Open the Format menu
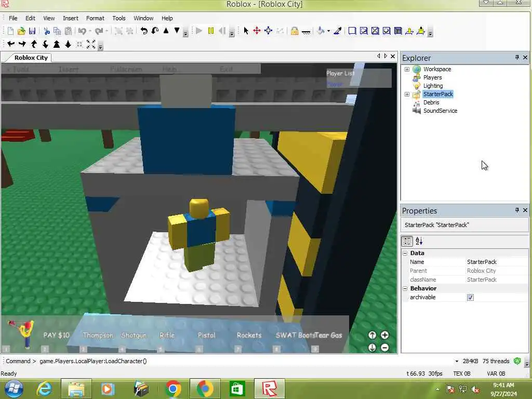532x399 pixels. click(95, 18)
